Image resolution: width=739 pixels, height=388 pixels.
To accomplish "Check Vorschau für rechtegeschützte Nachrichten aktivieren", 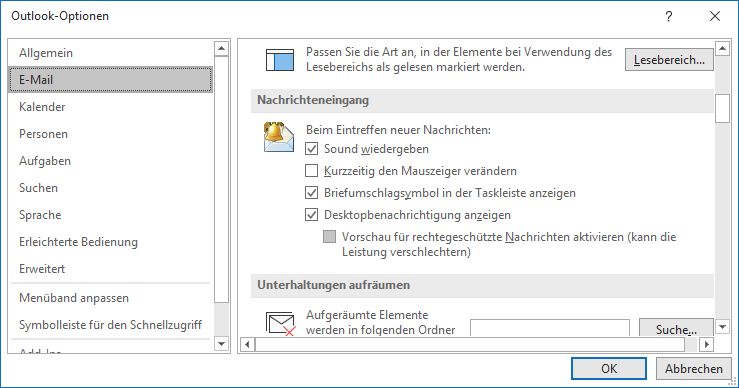I will pyautogui.click(x=329, y=237).
